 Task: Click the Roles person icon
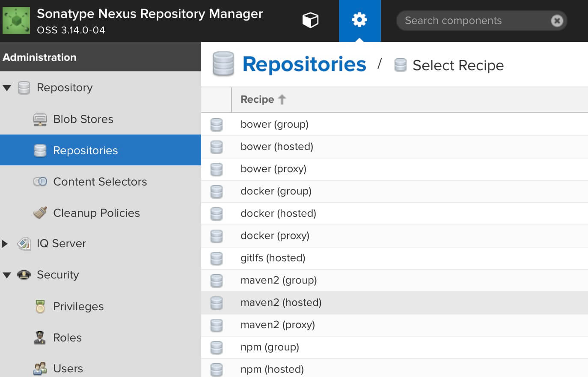tap(40, 338)
